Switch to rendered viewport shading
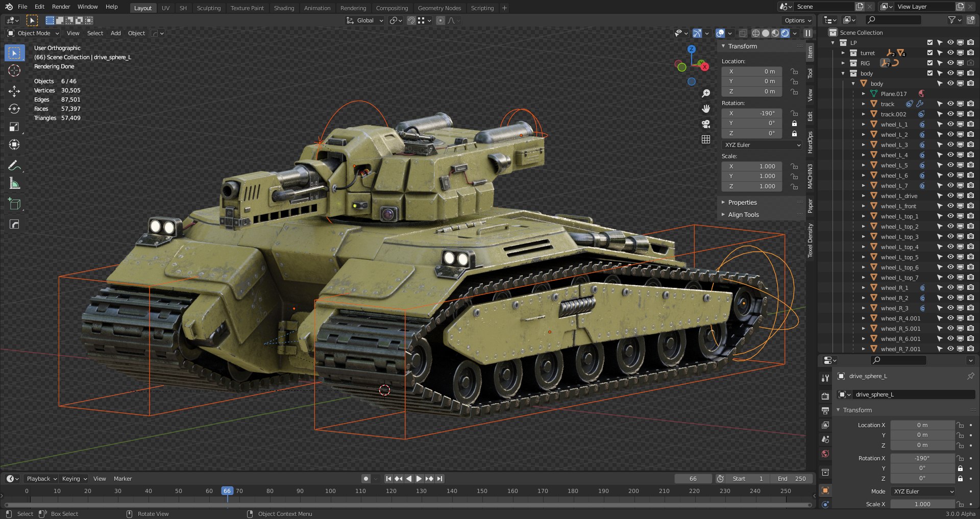 [785, 33]
